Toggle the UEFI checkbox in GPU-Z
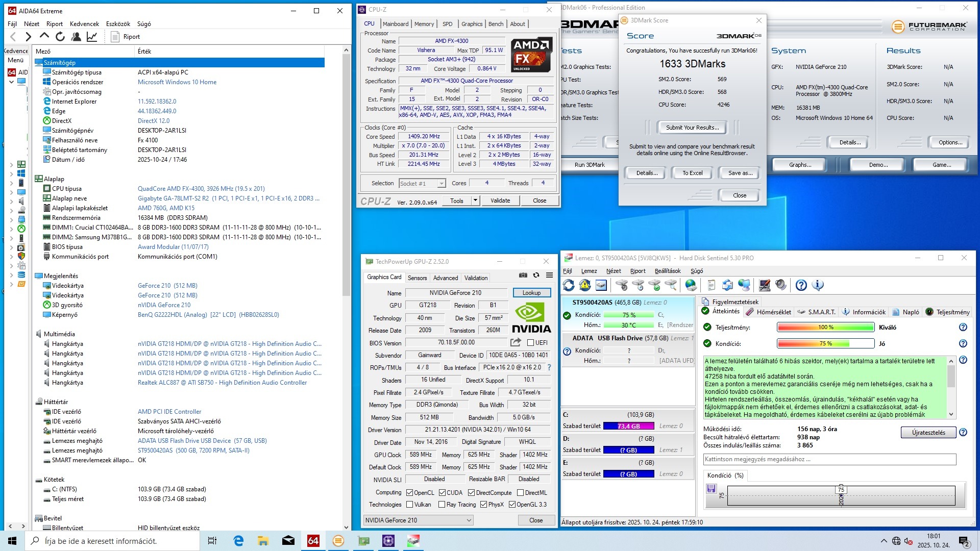The height and width of the screenshot is (551, 980). click(x=531, y=343)
